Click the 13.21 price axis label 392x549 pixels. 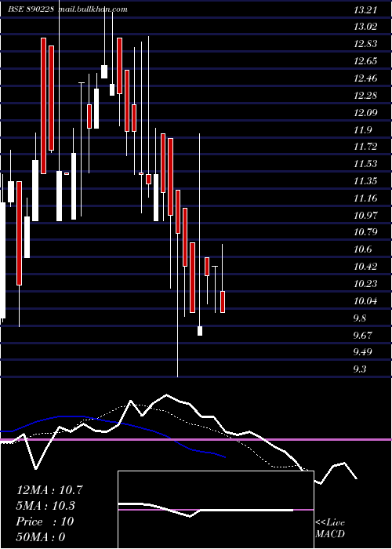point(365,9)
